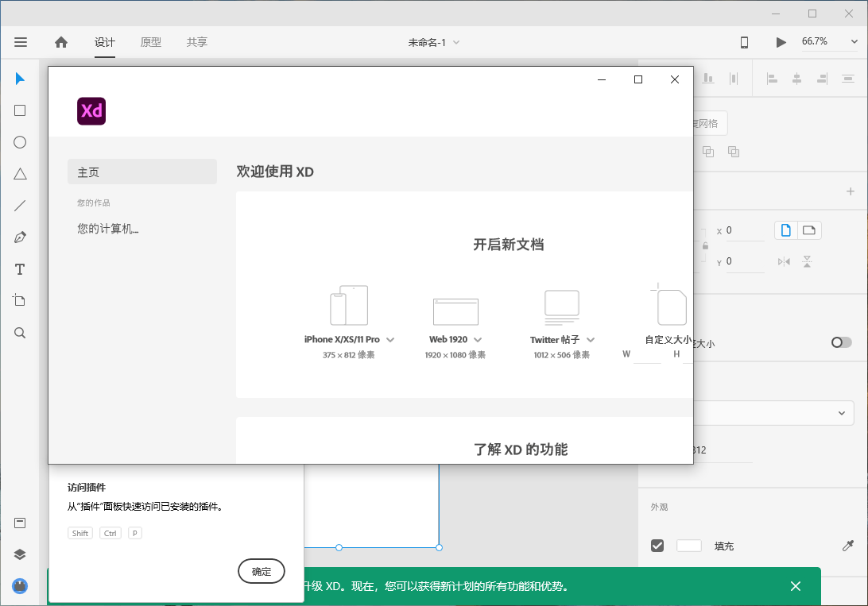Choose the Twitter post artboard icon
Viewport: 868px width, 606px height.
pos(562,307)
